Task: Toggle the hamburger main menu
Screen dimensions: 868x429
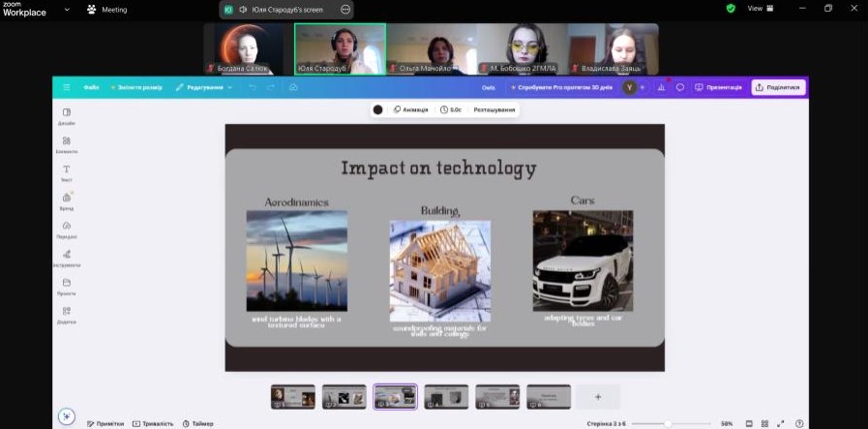Action: tap(67, 87)
